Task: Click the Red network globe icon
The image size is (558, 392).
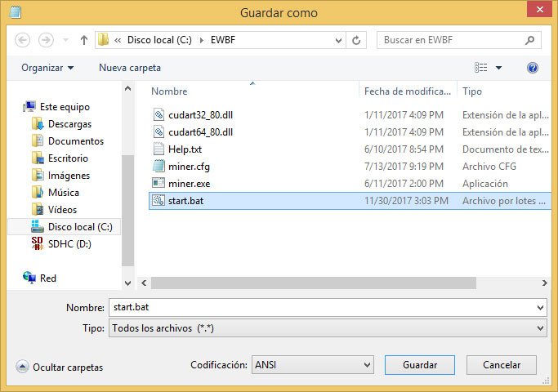Action: click(29, 278)
